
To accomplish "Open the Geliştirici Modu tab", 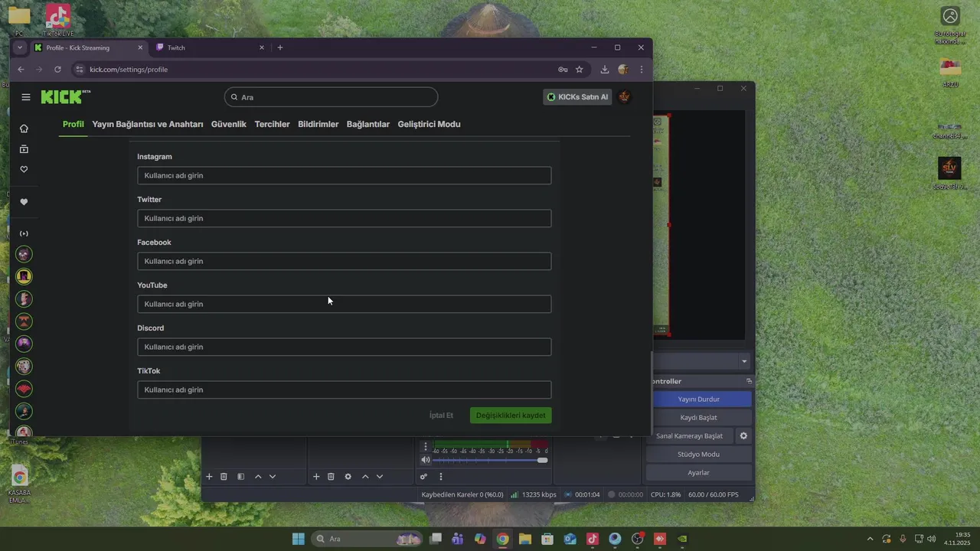I will click(x=430, y=124).
